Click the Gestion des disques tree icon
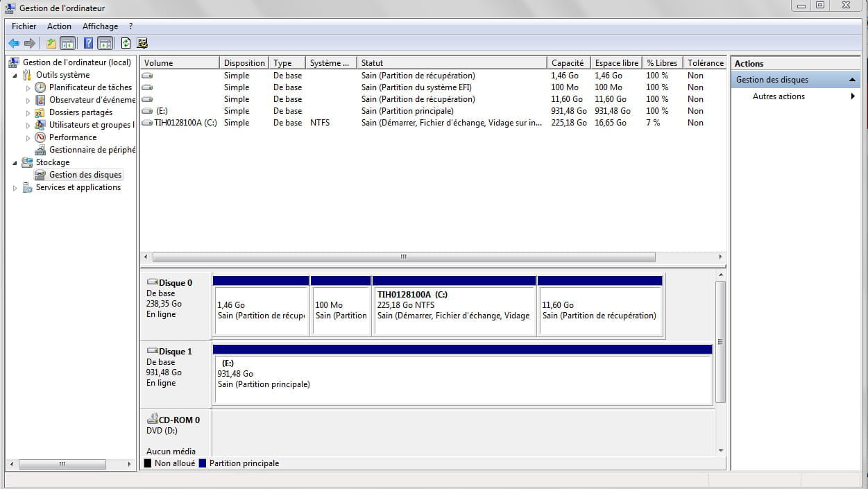868x489 pixels. tap(40, 175)
